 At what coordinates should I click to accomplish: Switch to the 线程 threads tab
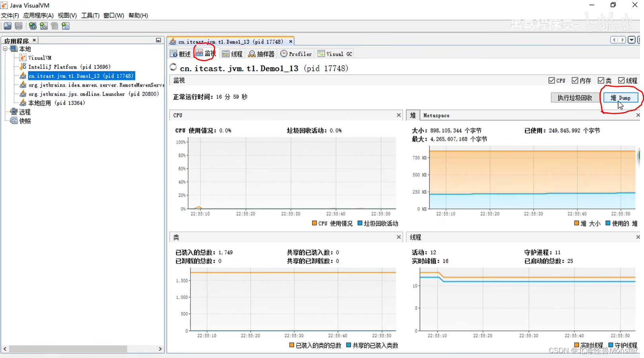click(232, 54)
